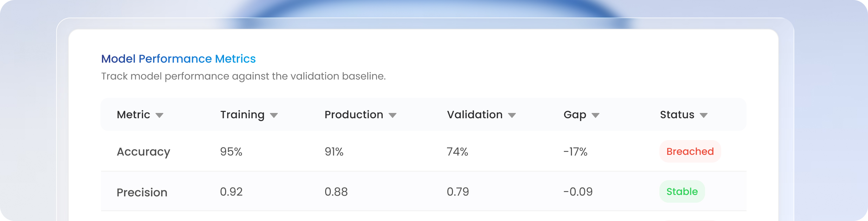Click the Breached status badge
The width and height of the screenshot is (868, 221).
690,151
